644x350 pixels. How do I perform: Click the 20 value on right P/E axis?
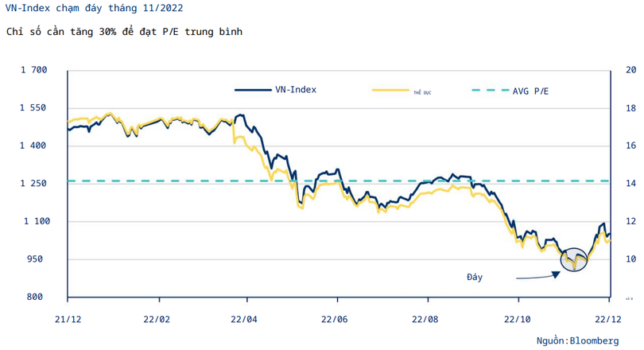pyautogui.click(x=631, y=70)
